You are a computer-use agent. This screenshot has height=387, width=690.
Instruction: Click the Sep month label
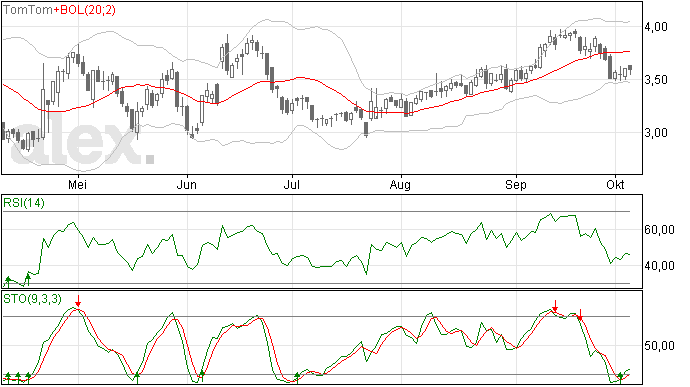(515, 185)
